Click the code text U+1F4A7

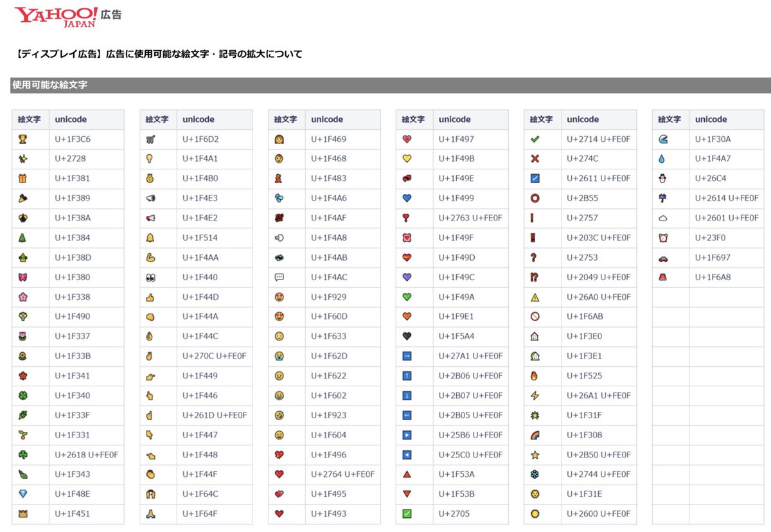click(x=713, y=159)
